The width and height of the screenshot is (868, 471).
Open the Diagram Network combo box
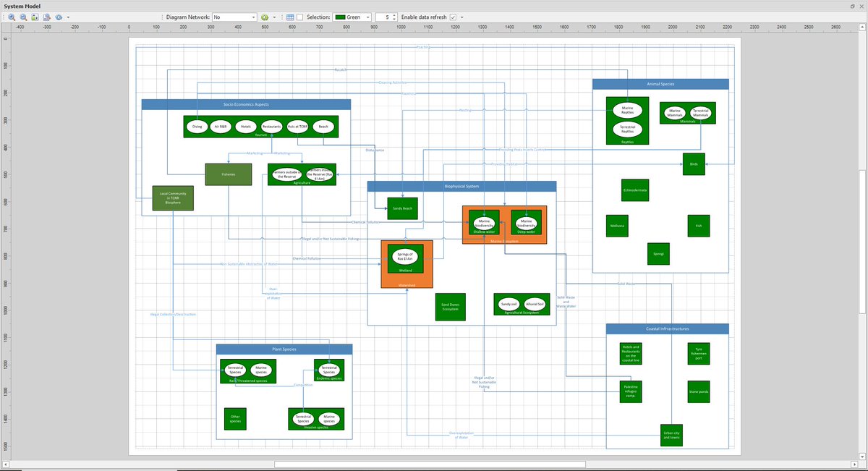coord(234,17)
